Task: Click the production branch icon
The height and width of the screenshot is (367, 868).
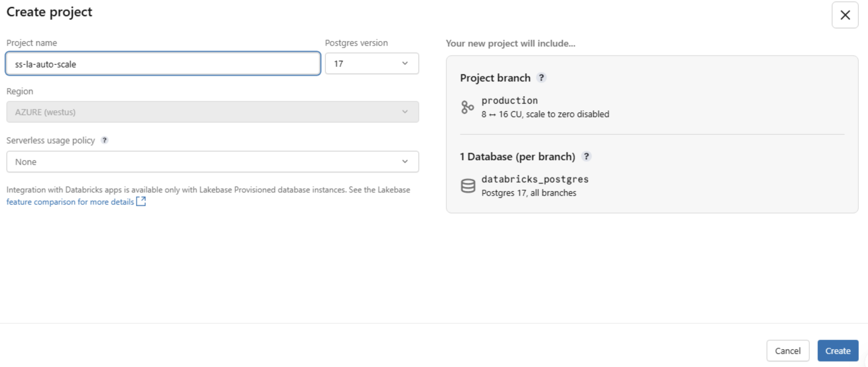Action: pos(467,107)
